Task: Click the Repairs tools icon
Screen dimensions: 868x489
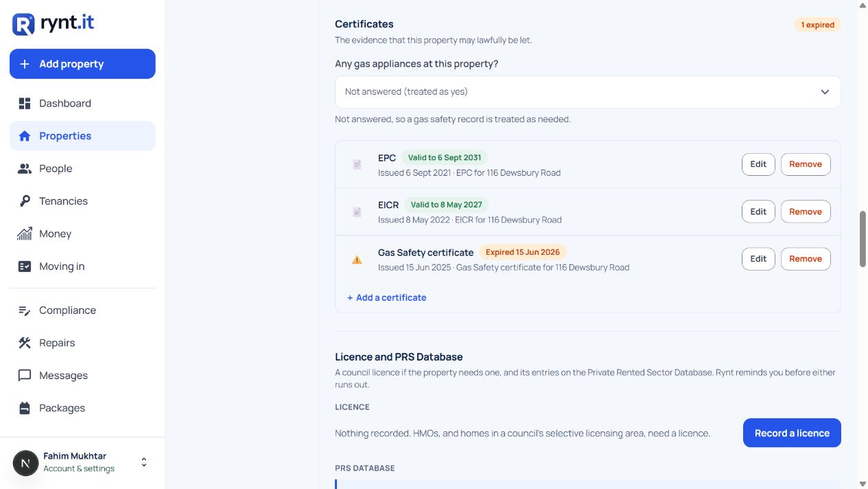Action: pos(25,343)
